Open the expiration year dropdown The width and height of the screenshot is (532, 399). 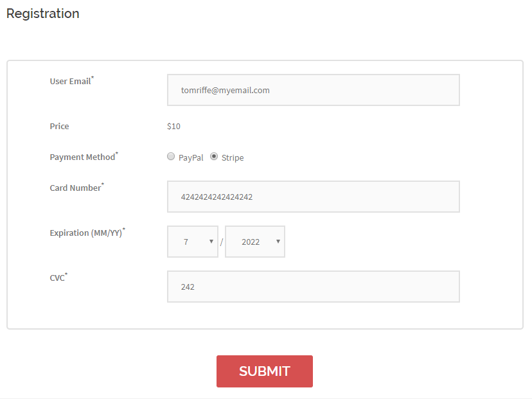(254, 242)
